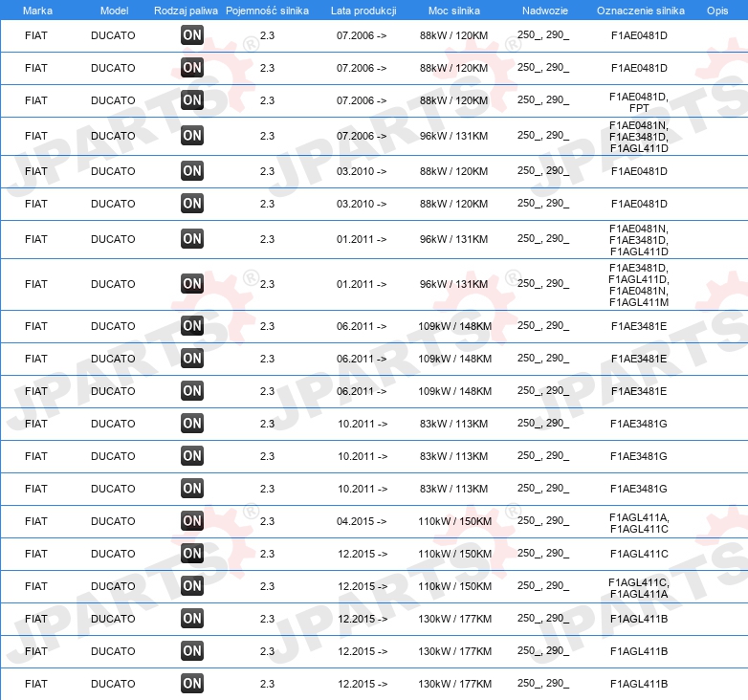Click the 'F1AGL411A, F1AGL411C' engine code cell
Viewport: 748px width, 700px height.
click(x=639, y=523)
